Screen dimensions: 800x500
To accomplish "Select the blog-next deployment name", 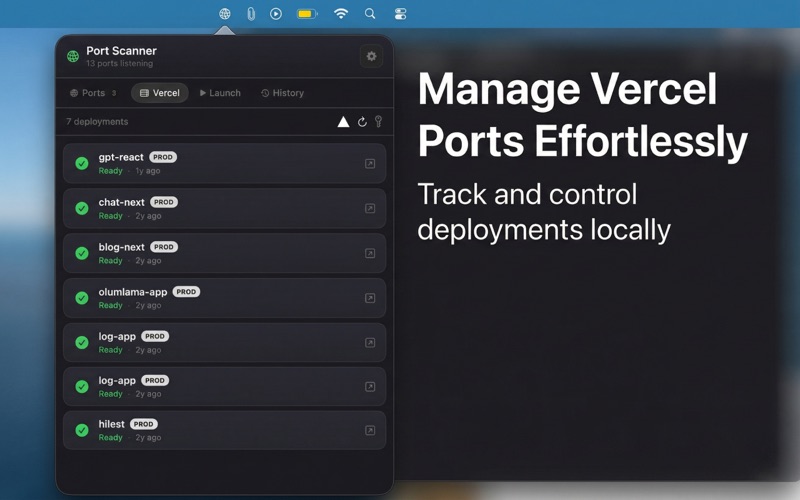I will [121, 247].
